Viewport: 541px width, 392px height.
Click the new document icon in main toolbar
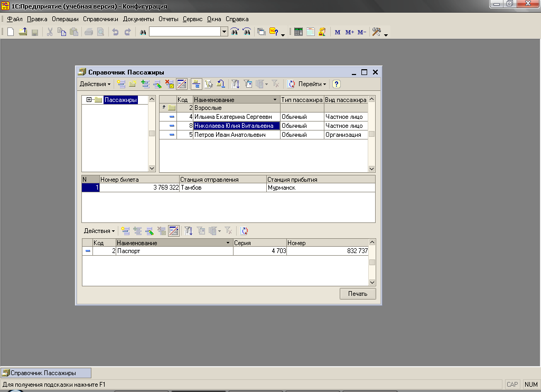(x=11, y=32)
